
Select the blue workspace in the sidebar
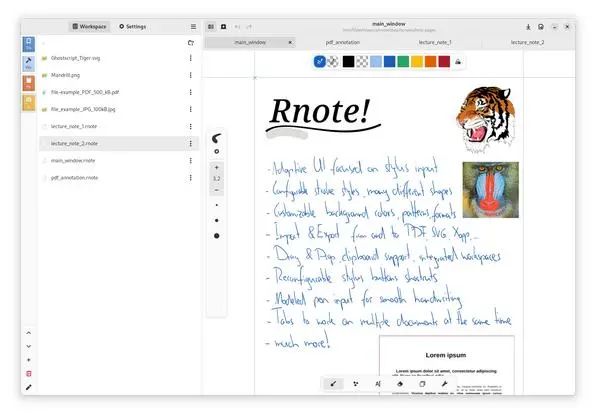tap(29, 44)
